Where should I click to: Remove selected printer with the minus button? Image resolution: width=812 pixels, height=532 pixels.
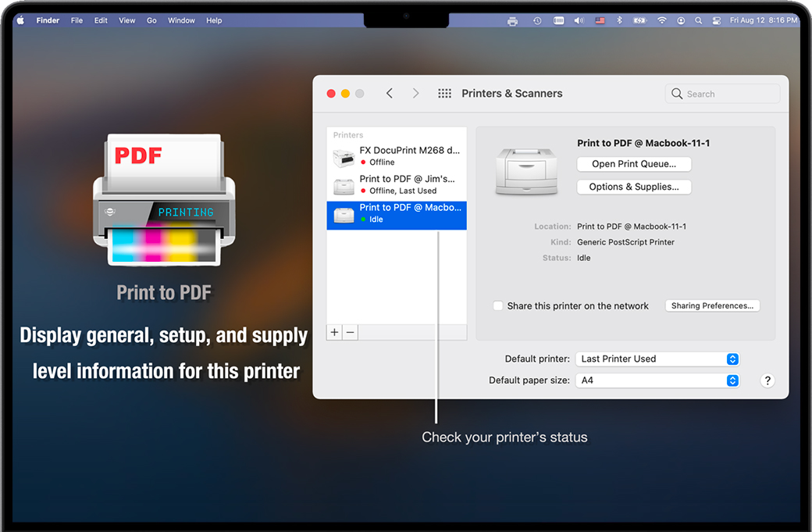click(351, 333)
